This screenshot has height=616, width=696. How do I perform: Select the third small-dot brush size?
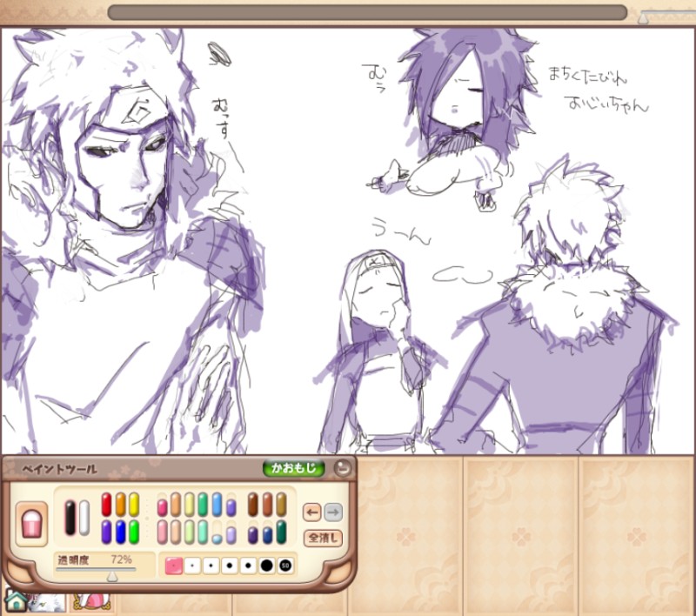(x=211, y=566)
